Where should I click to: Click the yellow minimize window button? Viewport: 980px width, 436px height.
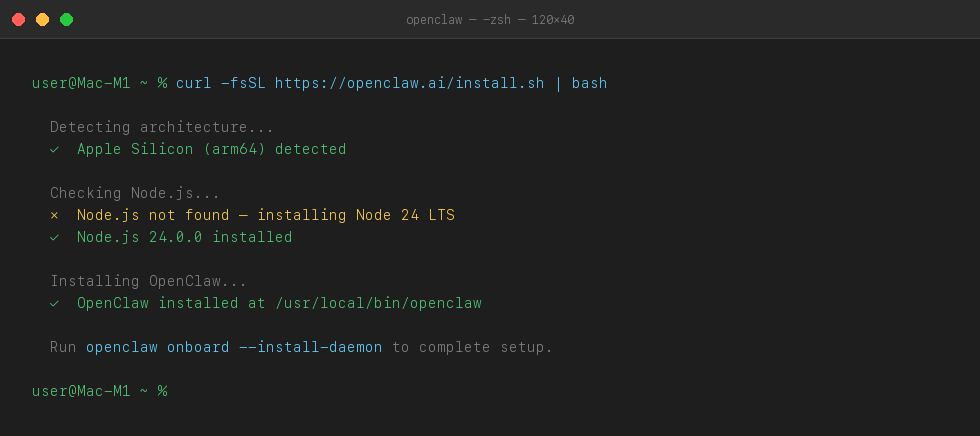pyautogui.click(x=42, y=19)
